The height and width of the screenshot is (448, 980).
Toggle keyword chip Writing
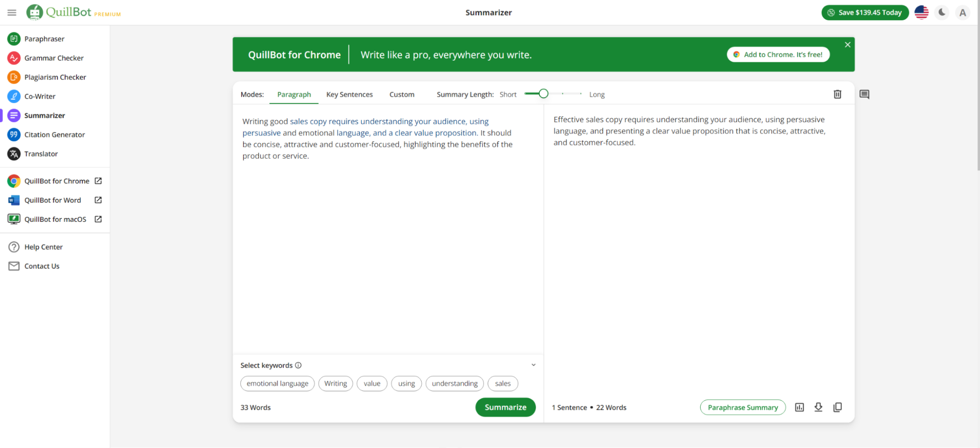pyautogui.click(x=336, y=384)
